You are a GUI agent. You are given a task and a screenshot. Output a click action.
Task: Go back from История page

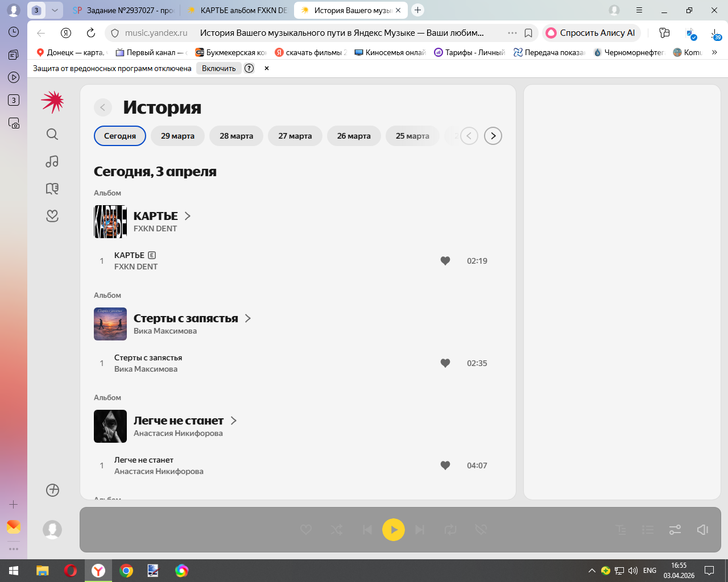tap(103, 107)
